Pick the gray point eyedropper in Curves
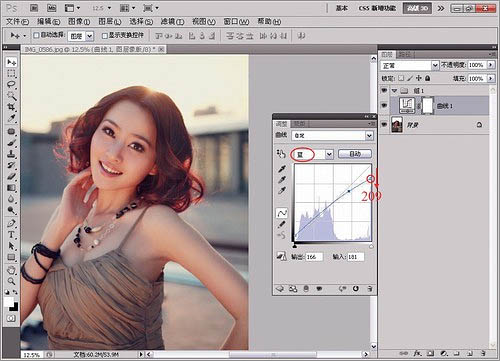Viewport: 500px width, 361px height. pos(282,180)
